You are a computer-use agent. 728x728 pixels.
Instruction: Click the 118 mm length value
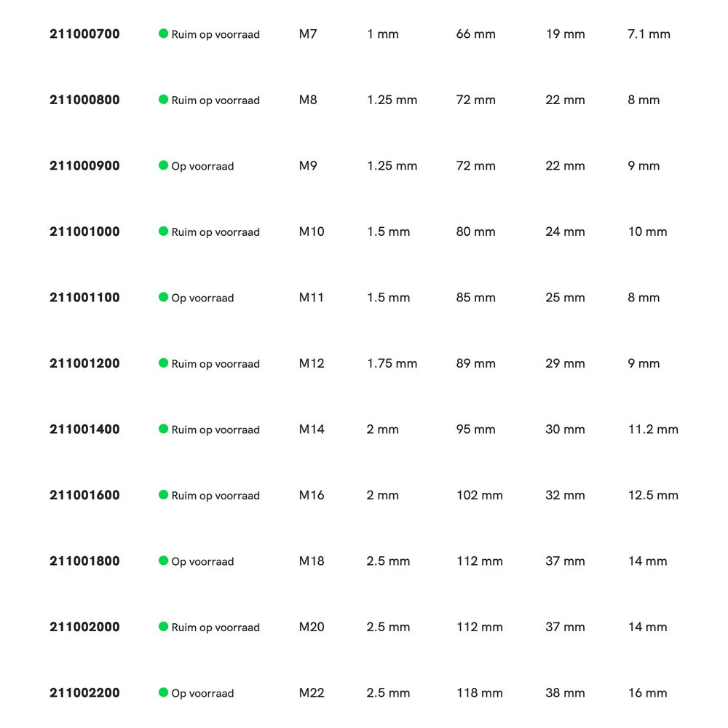tap(479, 693)
